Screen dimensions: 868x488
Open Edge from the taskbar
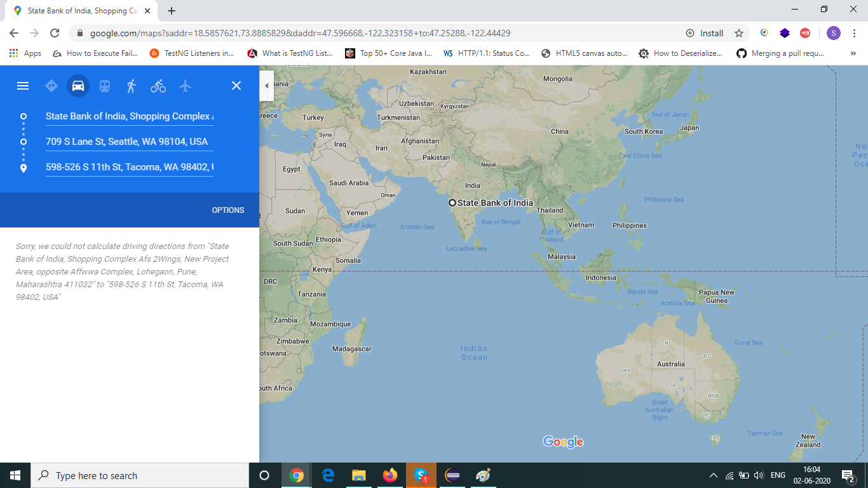point(328,475)
